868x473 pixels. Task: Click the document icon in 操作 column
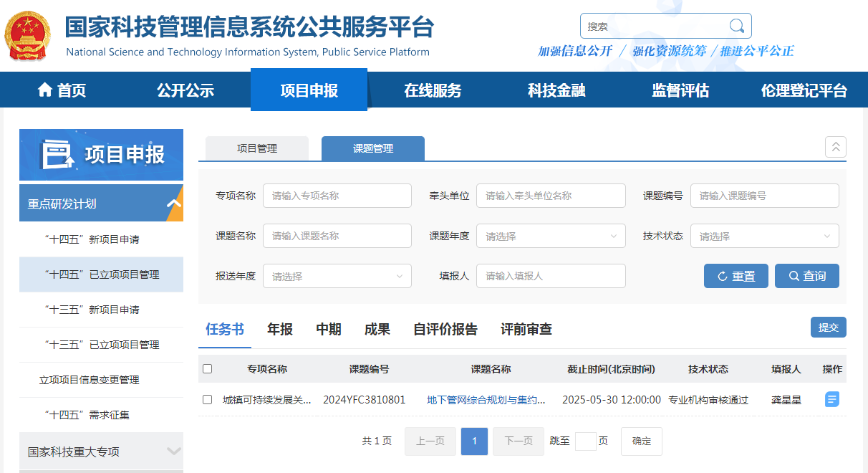(831, 399)
